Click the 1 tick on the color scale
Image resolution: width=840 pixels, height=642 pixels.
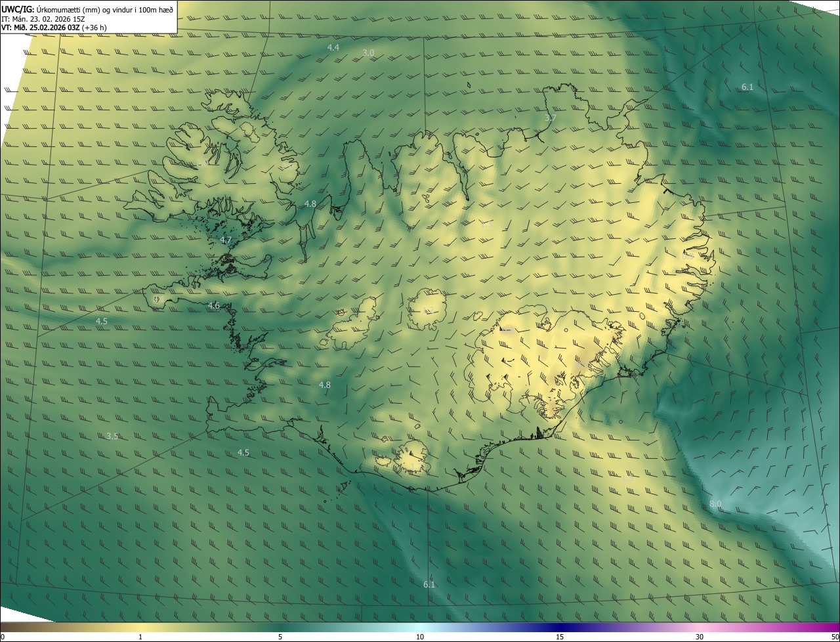140,637
